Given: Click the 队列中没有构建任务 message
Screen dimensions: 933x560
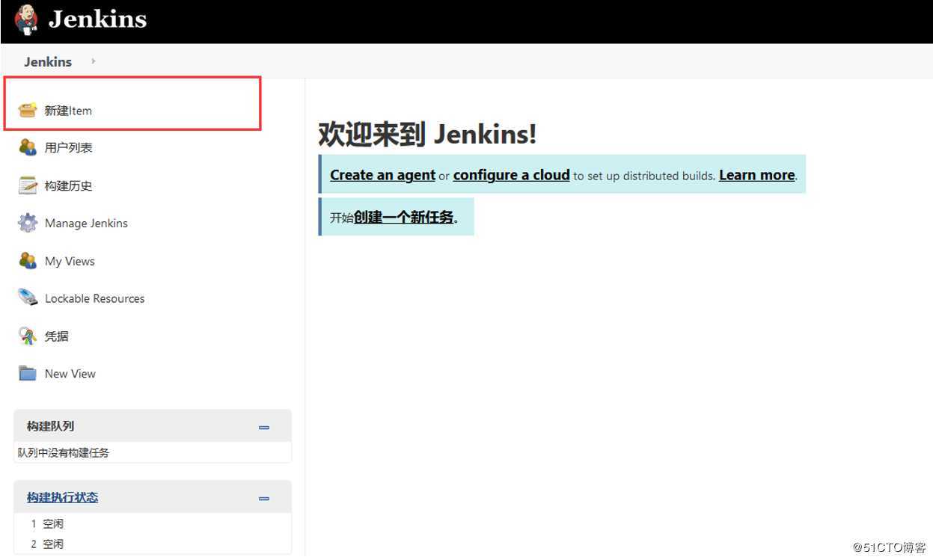Looking at the screenshot, I should 64,452.
